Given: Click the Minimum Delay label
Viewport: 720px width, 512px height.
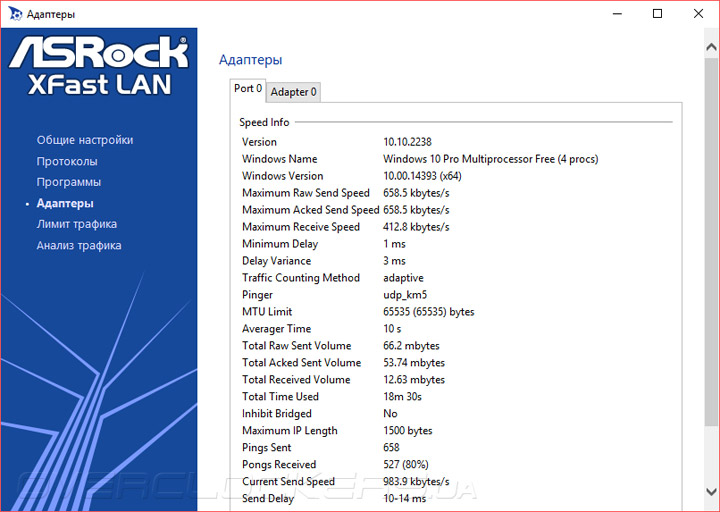Looking at the screenshot, I should click(280, 244).
